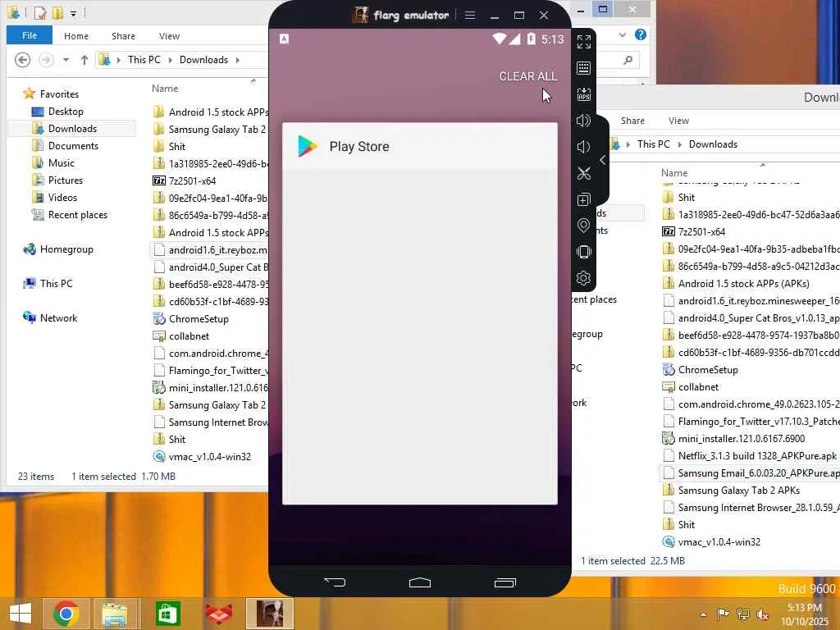
Task: Click the install APK icon in emulator sidebar
Action: (x=583, y=94)
